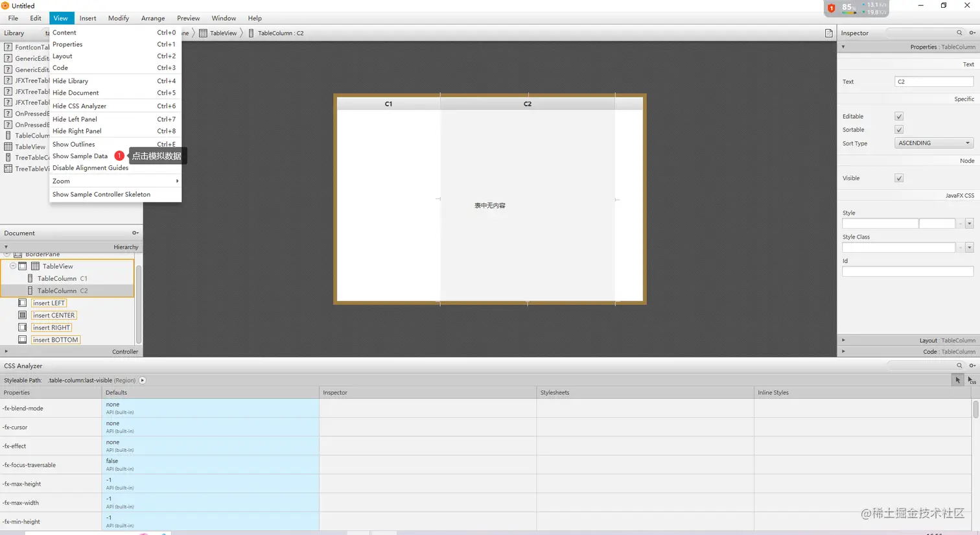The image size is (980, 535).
Task: Expand the Code : TableColumn section
Action: click(843, 351)
